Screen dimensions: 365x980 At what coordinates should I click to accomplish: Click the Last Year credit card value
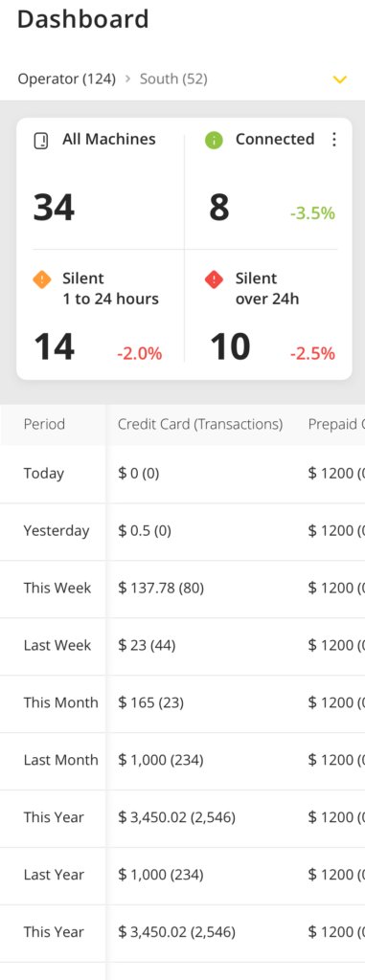tap(161, 875)
